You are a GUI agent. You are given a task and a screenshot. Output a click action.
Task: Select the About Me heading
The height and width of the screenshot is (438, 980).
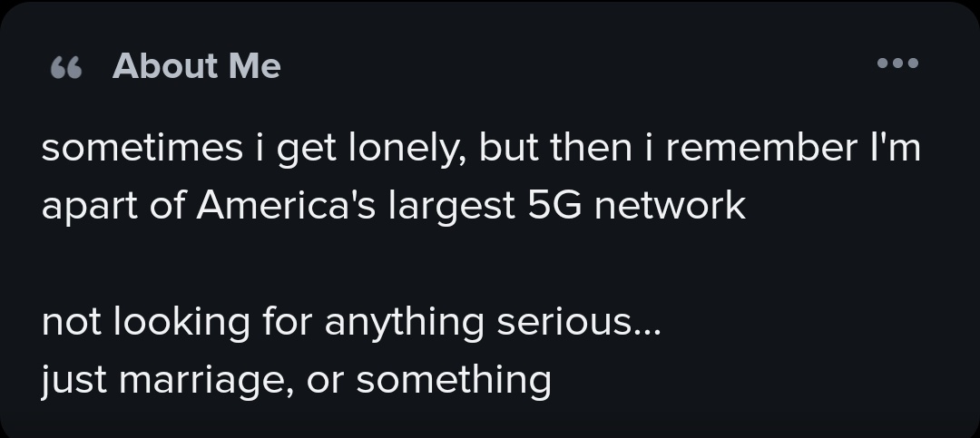196,65
